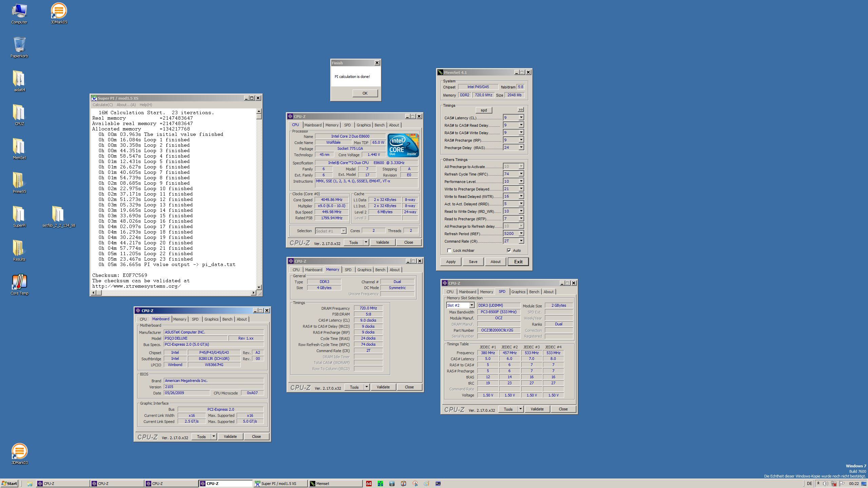Click the spd button in MemSet Timings
The width and height of the screenshot is (868, 488).
(484, 110)
